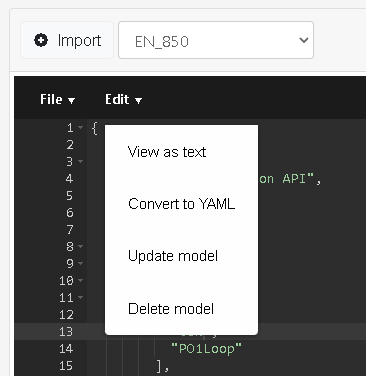The image size is (366, 376).
Task: Click line number 15 in gutter
Action: click(66, 366)
